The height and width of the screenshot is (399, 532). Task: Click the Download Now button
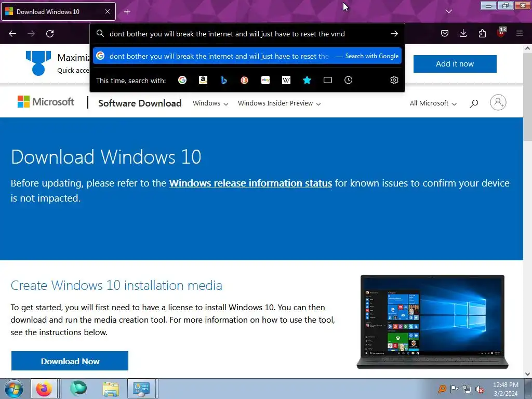coord(70,361)
